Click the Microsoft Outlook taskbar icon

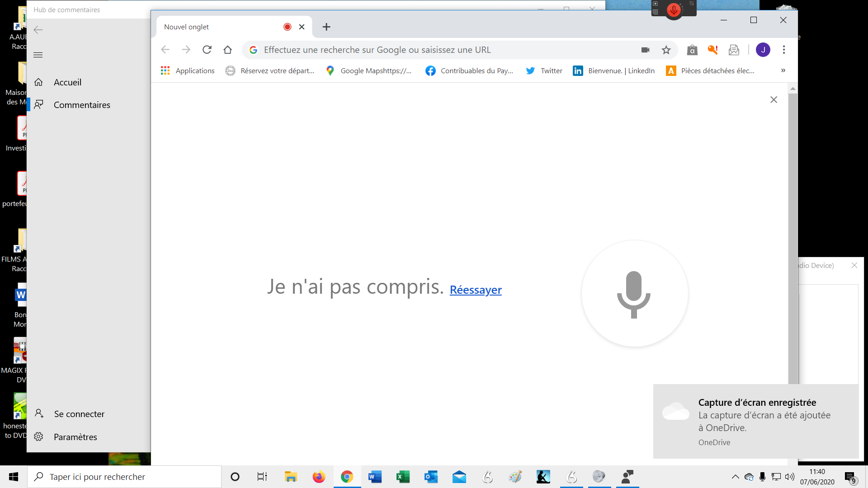tap(431, 477)
